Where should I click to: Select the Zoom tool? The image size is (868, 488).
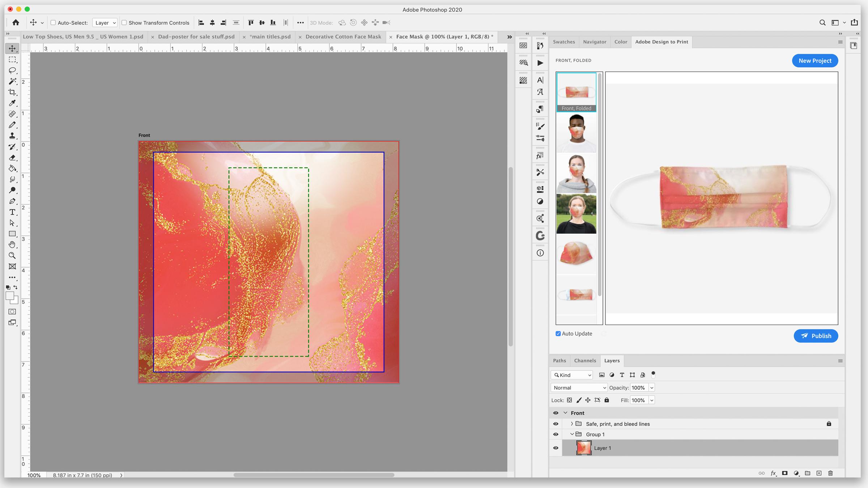click(12, 256)
